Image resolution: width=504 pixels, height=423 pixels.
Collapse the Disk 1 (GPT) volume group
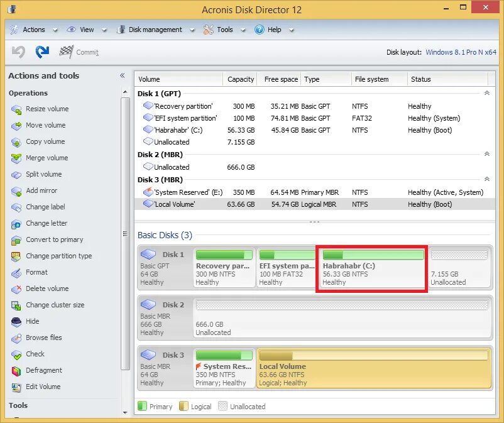(x=487, y=93)
